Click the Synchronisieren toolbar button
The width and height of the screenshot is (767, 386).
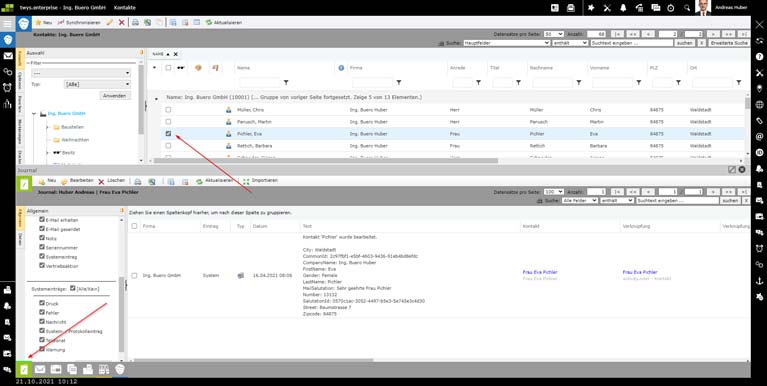(79, 23)
